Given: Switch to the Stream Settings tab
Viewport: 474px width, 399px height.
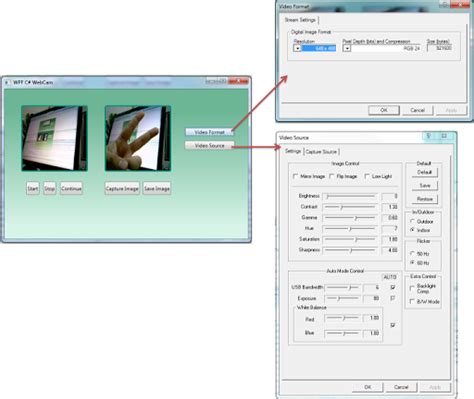Looking at the screenshot, I should click(300, 20).
